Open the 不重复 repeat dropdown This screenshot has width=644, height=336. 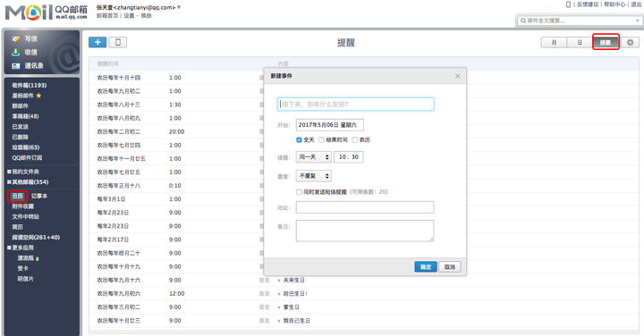(x=314, y=176)
